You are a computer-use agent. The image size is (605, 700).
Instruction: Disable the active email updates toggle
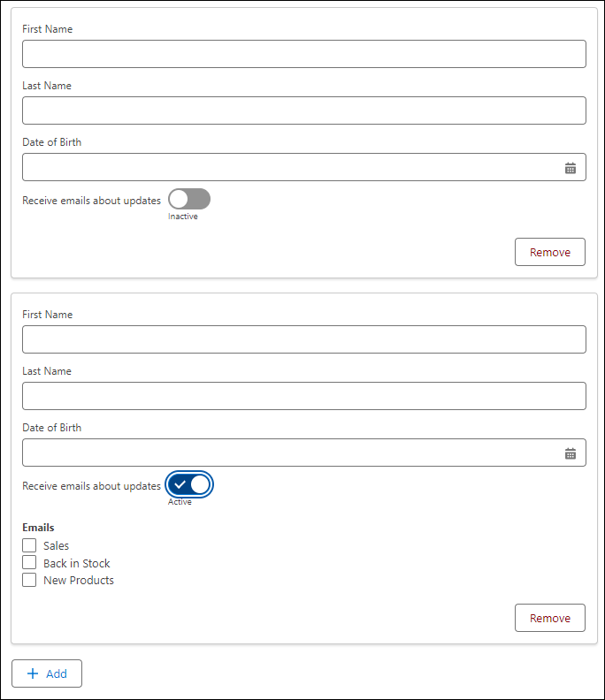point(189,484)
